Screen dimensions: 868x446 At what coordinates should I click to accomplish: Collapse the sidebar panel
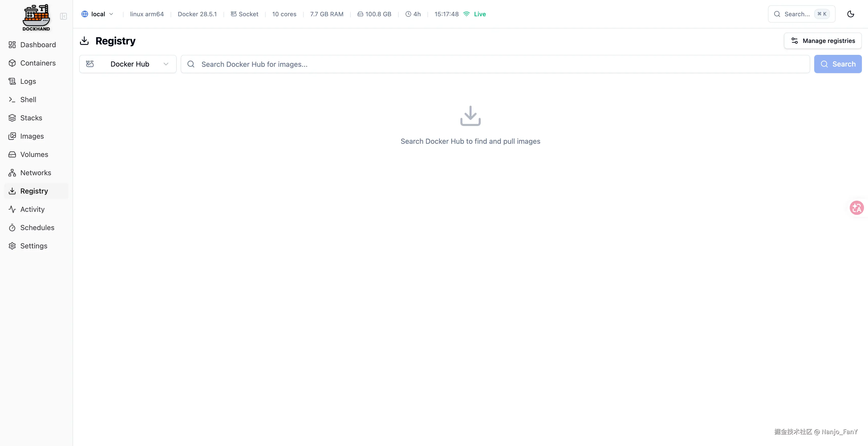63,16
